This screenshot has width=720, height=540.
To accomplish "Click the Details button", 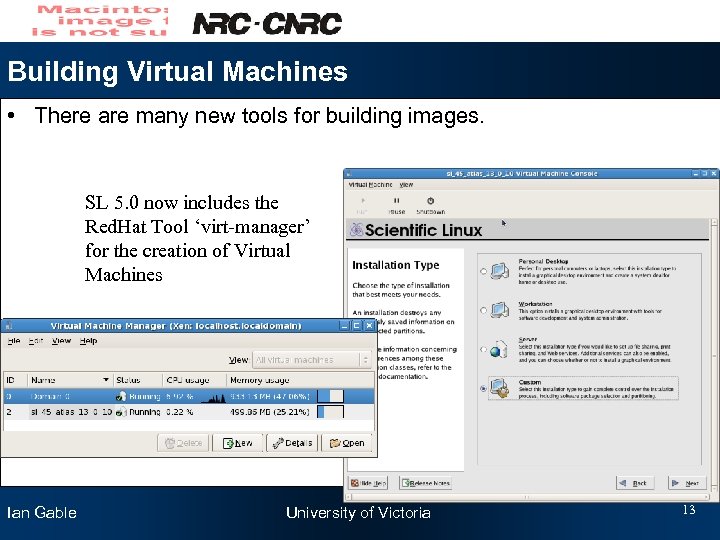I will [x=292, y=443].
